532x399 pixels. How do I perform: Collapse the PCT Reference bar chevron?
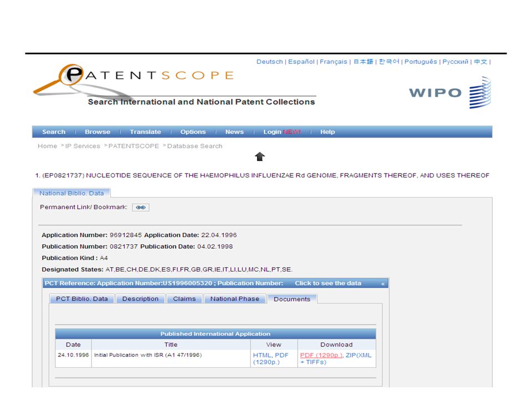(x=383, y=284)
